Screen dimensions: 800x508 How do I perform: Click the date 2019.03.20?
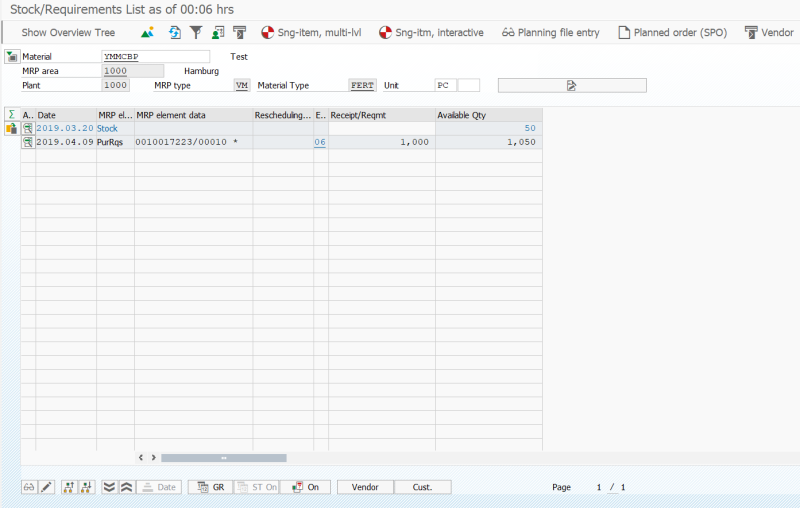click(65, 129)
